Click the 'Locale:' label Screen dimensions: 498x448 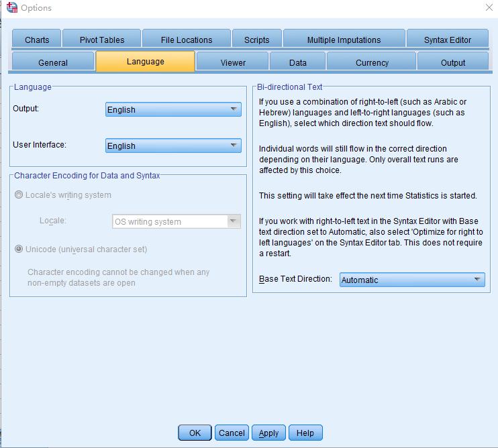(x=53, y=221)
